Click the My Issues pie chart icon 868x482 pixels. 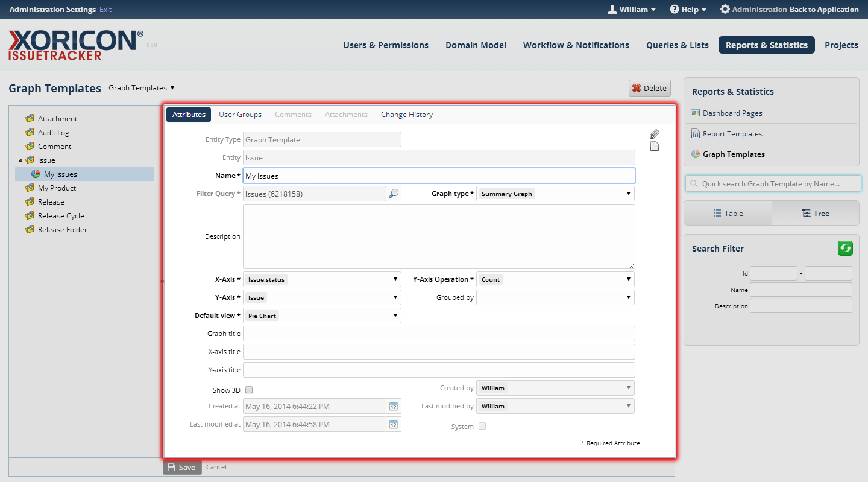click(36, 174)
